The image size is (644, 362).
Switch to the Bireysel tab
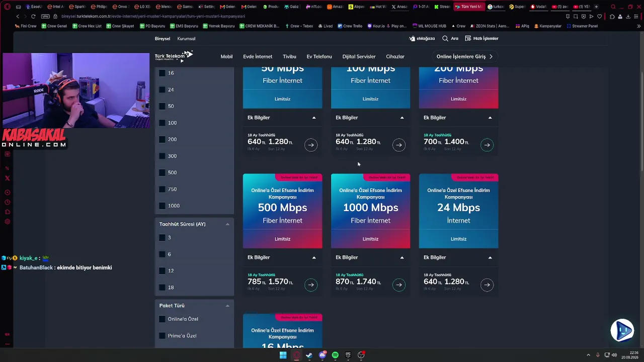[163, 39]
